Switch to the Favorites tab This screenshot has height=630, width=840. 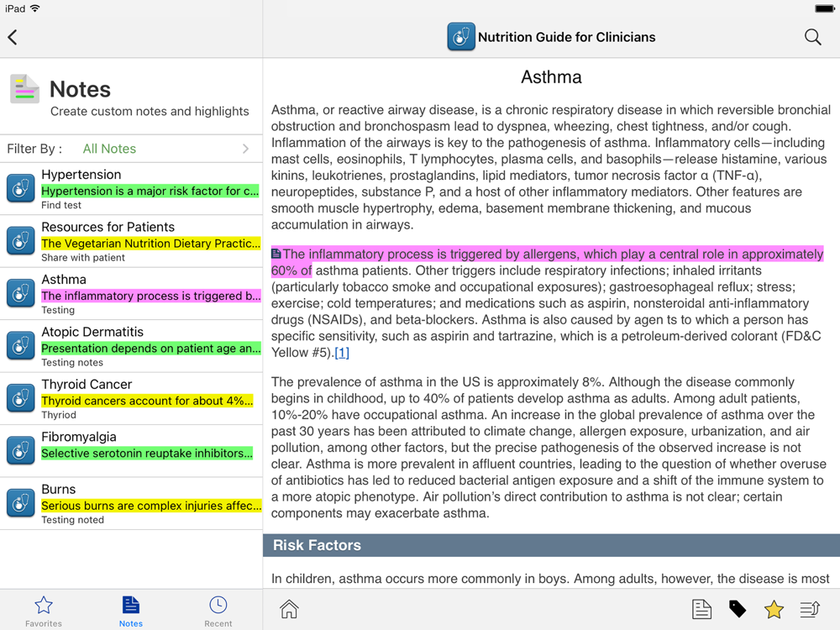click(x=44, y=612)
